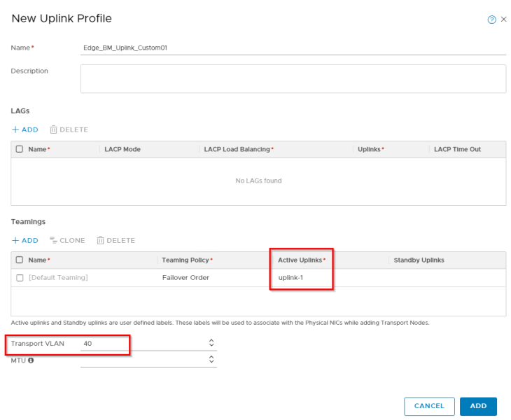The image size is (511, 420).
Task: Click the Teamings Clone icon
Action: [x=52, y=240]
